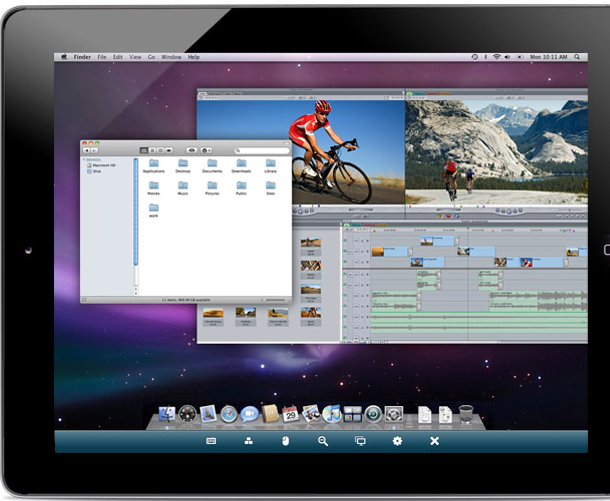This screenshot has height=501, width=610.
Task: Tap the switch displays icon in toolbar
Action: (360, 441)
